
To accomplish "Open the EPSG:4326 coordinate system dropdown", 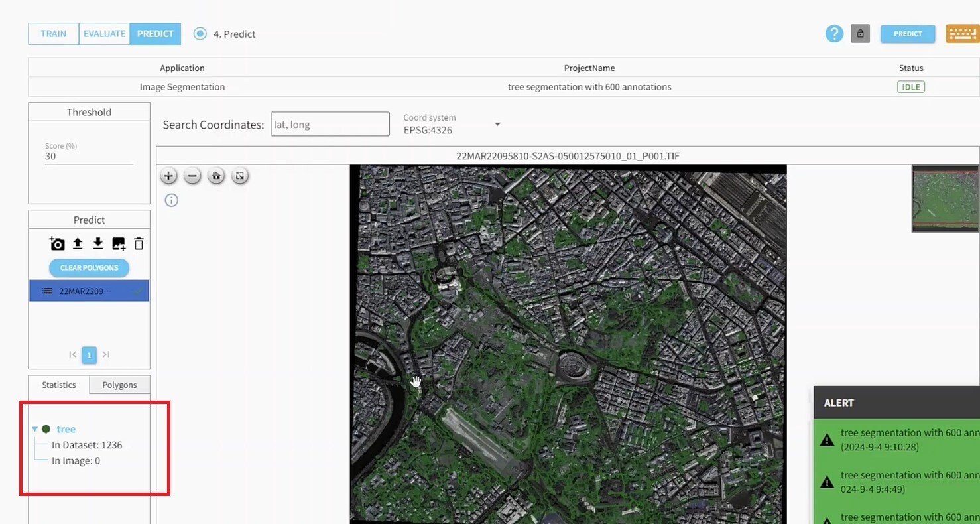I will [497, 123].
